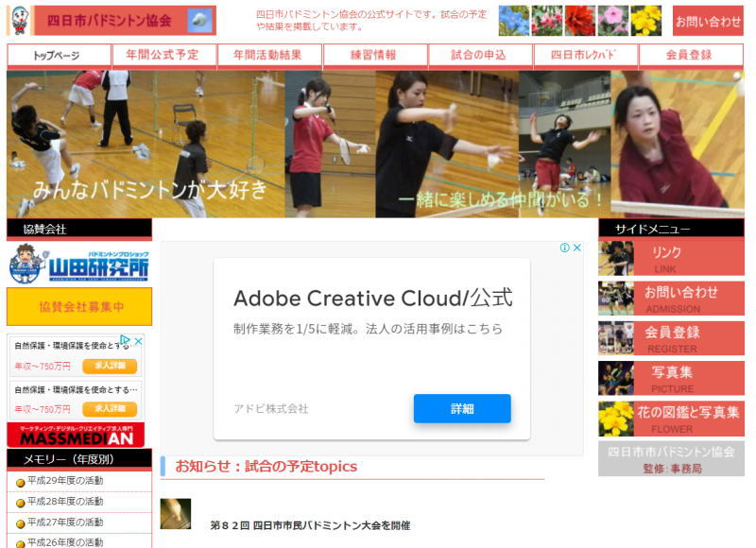The height and width of the screenshot is (548, 756).
Task: Click the MASSMEDIAN banner image
Action: 76,436
